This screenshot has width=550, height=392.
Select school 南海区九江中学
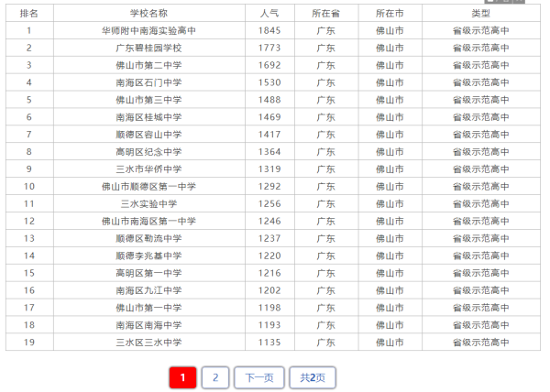click(x=148, y=290)
